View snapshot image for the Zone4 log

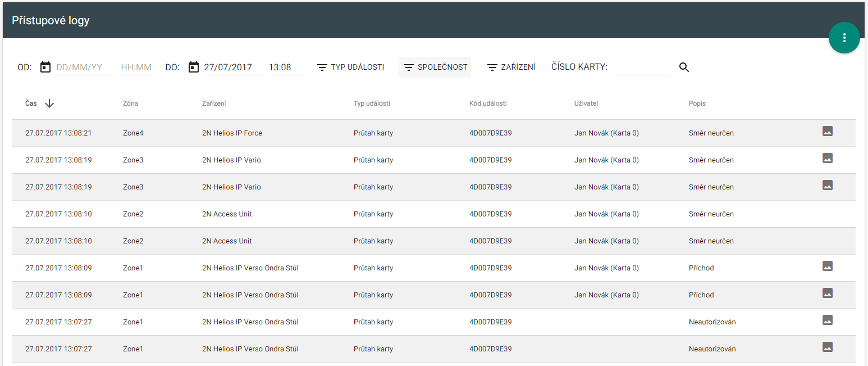point(827,131)
